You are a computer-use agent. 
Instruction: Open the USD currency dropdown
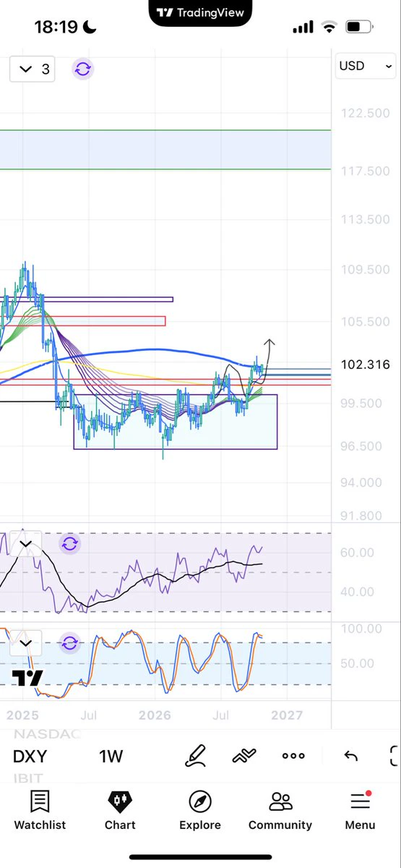point(366,66)
